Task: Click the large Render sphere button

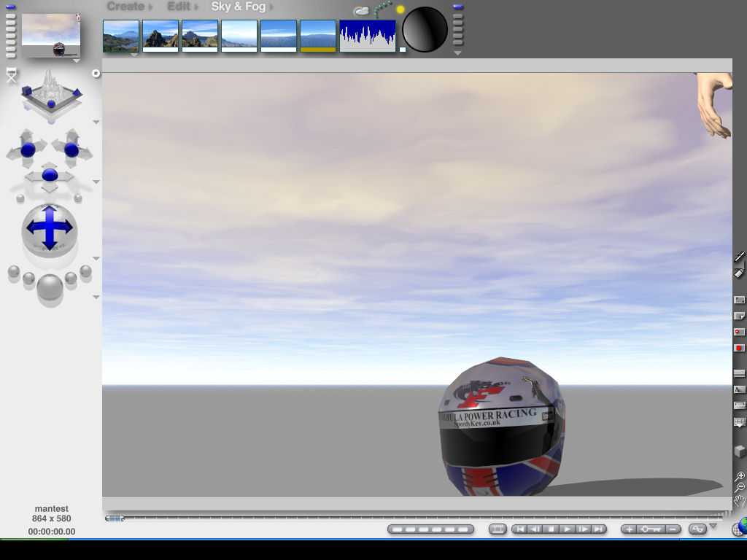Action: tap(50, 287)
